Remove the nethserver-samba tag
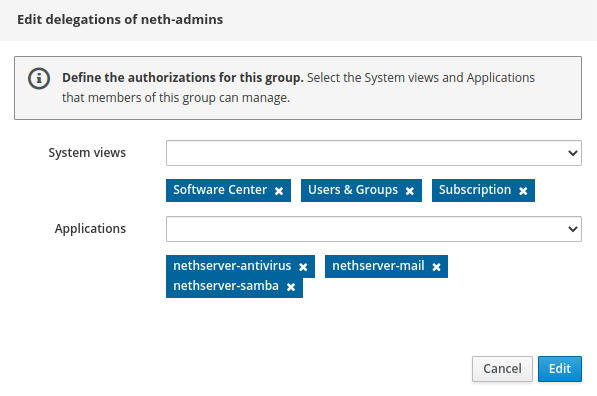This screenshot has height=396, width=597. [x=291, y=287]
